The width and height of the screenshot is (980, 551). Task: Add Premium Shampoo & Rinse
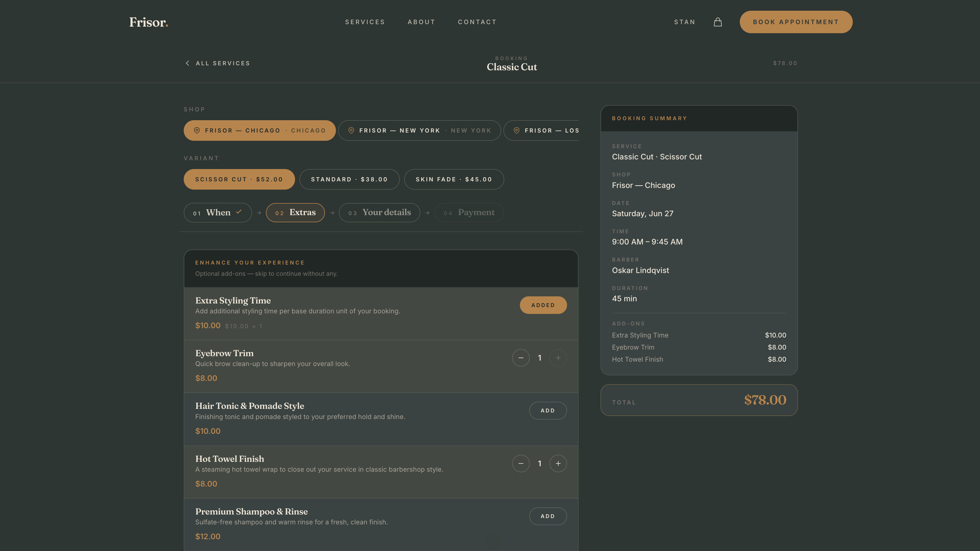pyautogui.click(x=548, y=516)
